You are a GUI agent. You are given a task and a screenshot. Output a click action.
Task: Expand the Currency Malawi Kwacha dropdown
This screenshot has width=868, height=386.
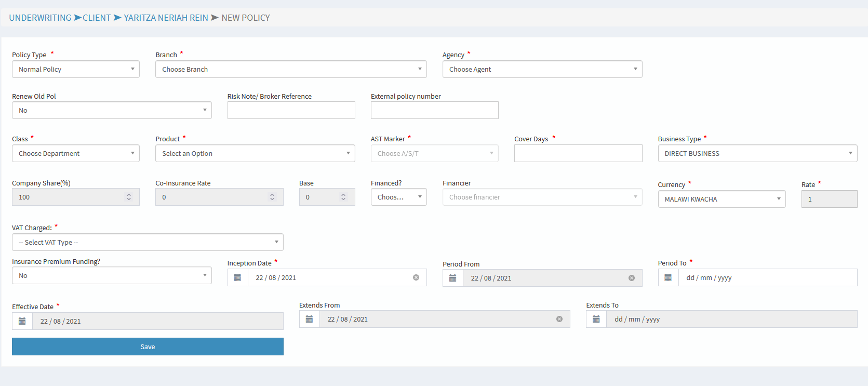(722, 199)
